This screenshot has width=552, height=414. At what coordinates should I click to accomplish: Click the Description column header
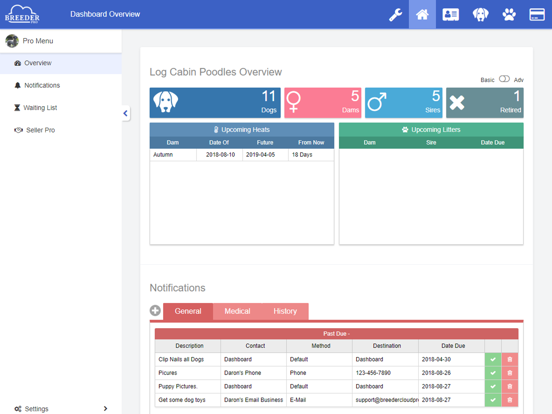click(x=189, y=346)
